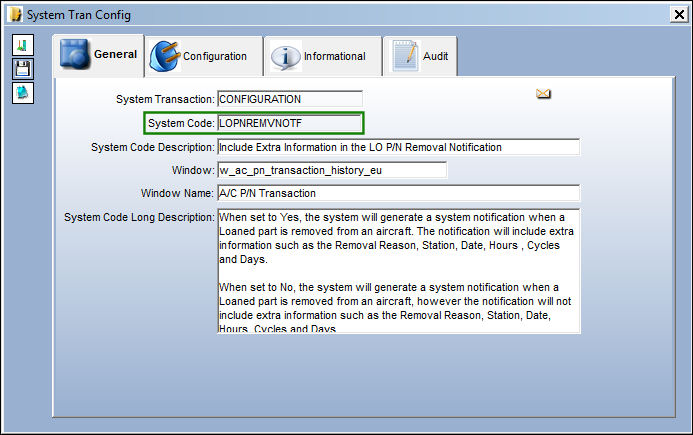Click the System Tran Config title bar icon
Screen dimensions: 693x435
tap(15, 15)
